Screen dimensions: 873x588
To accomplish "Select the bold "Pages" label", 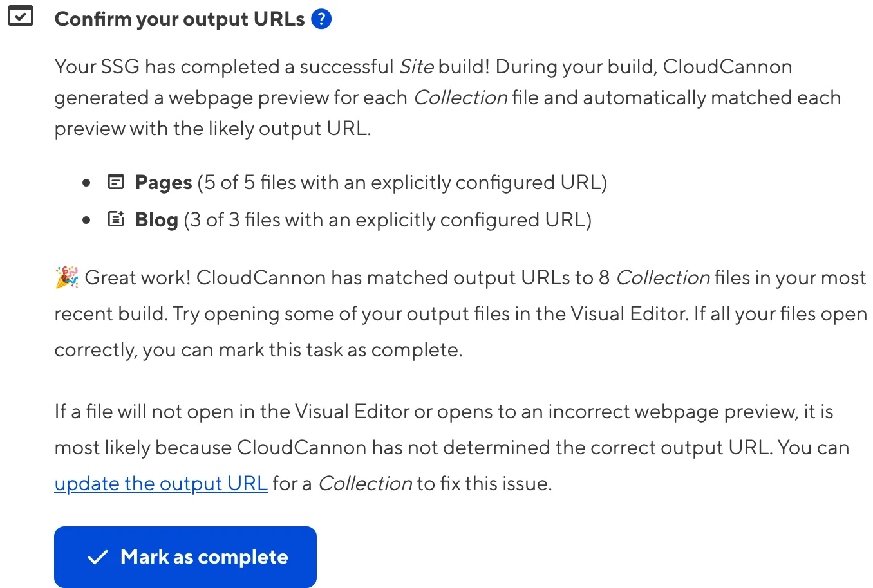I will [x=162, y=182].
